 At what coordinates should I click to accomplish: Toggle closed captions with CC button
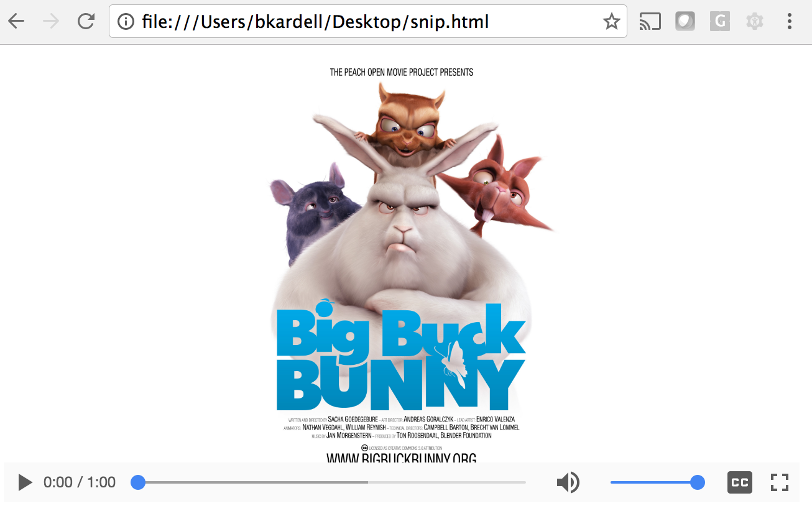click(740, 482)
